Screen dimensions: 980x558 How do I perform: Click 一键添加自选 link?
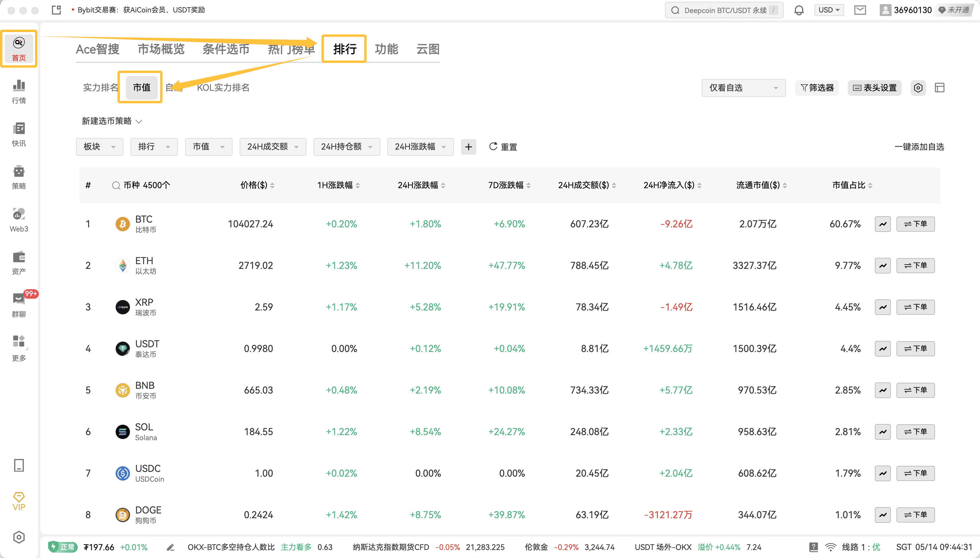(919, 147)
